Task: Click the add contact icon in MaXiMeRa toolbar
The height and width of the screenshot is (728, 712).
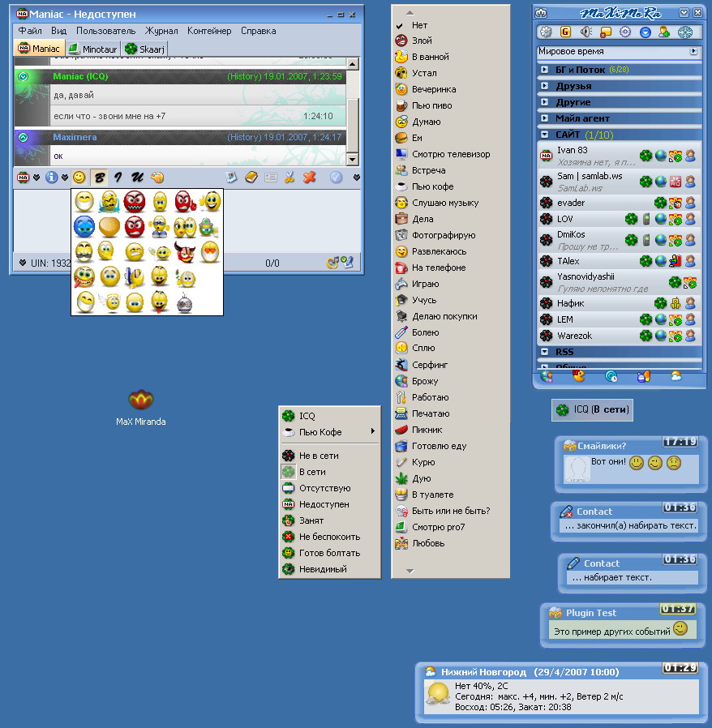Action: coord(665,32)
